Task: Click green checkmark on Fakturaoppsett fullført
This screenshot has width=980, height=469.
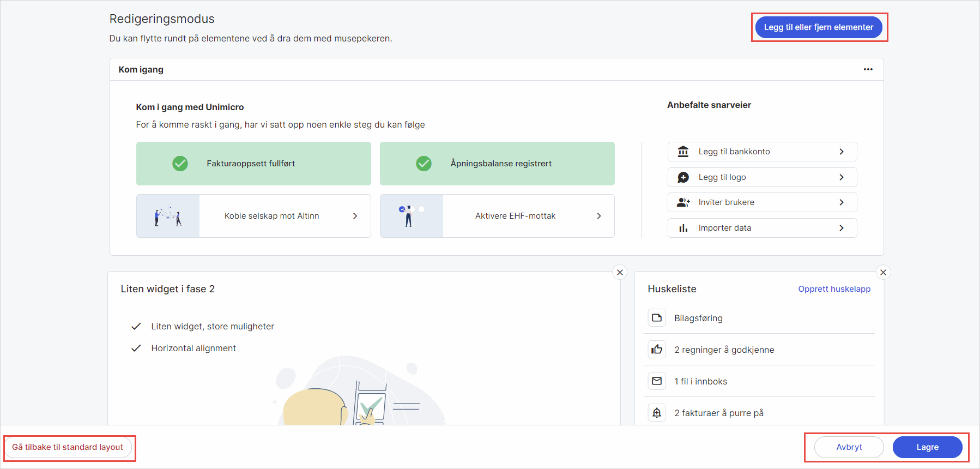Action: [180, 164]
